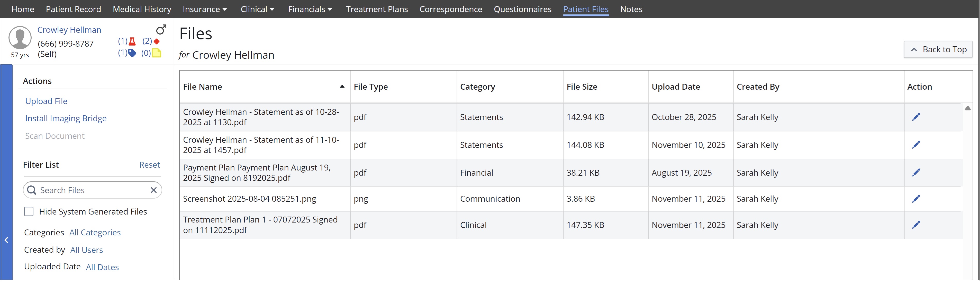
Task: Expand the Financials dropdown
Action: click(310, 9)
